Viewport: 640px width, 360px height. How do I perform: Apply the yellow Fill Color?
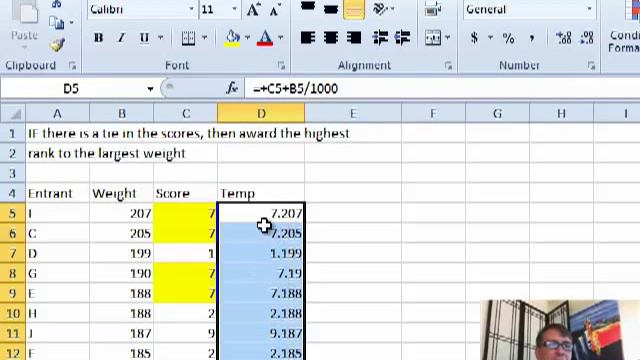(232, 38)
